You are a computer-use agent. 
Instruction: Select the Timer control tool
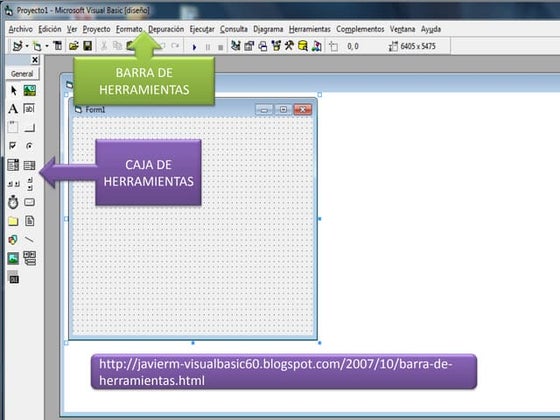[13, 202]
